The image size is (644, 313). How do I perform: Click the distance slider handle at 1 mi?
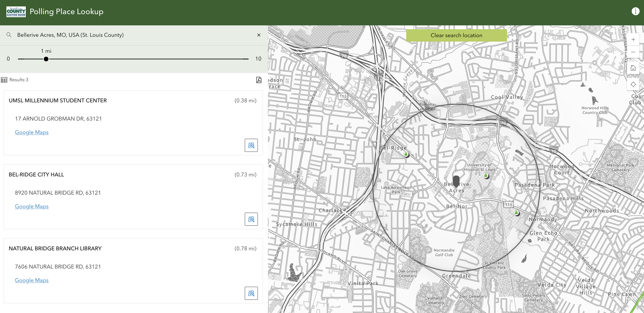click(46, 59)
